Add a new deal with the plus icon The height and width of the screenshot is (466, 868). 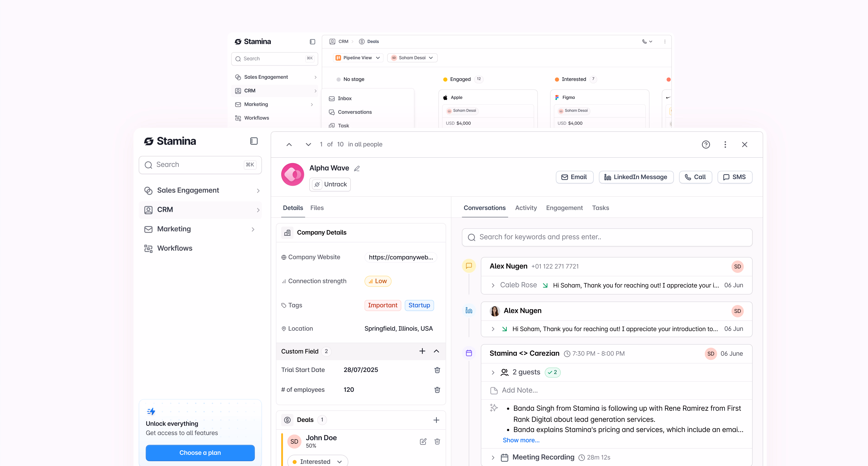[x=436, y=420]
